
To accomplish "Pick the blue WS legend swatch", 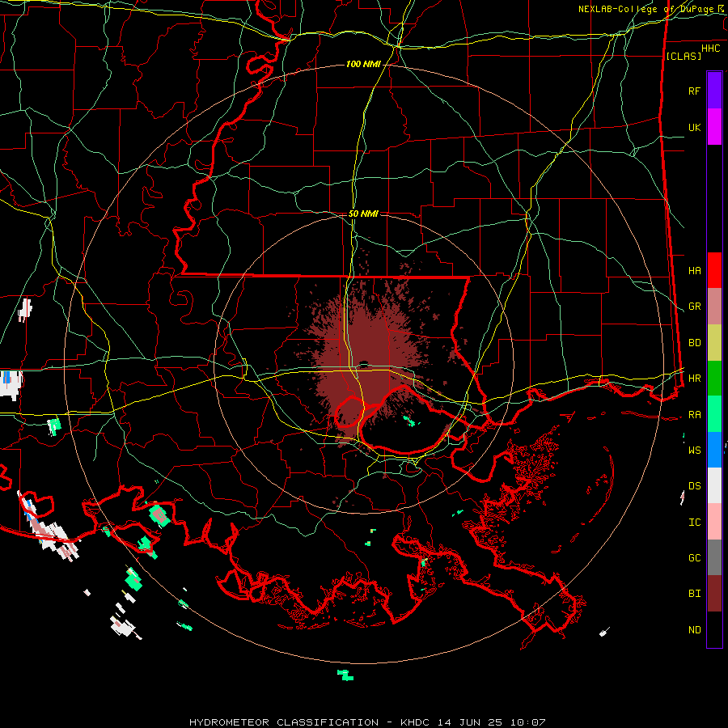I will coord(714,450).
